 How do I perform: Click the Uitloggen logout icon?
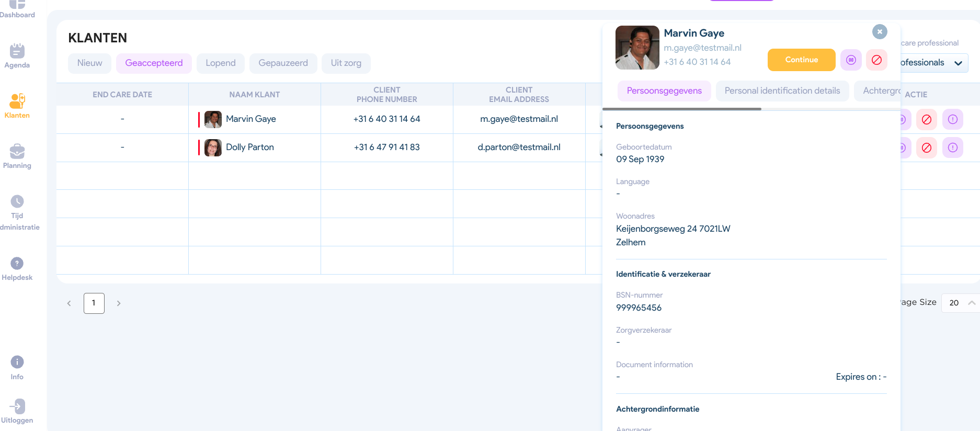(17, 406)
